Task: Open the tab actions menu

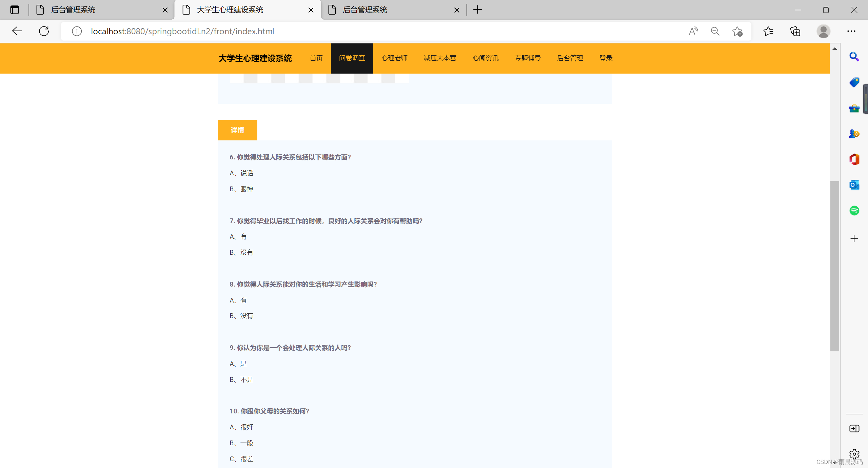Action: coord(15,10)
